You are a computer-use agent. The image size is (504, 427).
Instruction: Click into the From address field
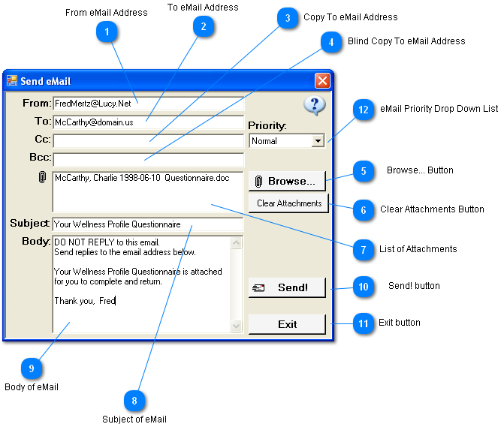point(149,104)
